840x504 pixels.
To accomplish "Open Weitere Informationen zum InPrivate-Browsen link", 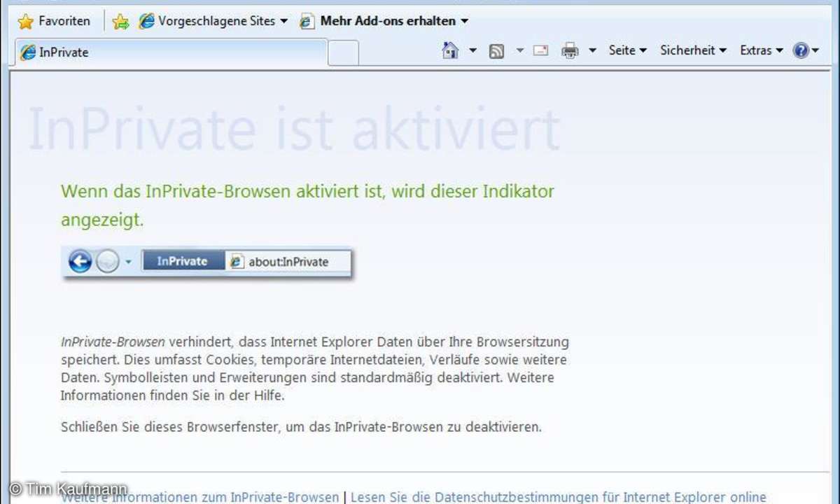I will [x=200, y=498].
